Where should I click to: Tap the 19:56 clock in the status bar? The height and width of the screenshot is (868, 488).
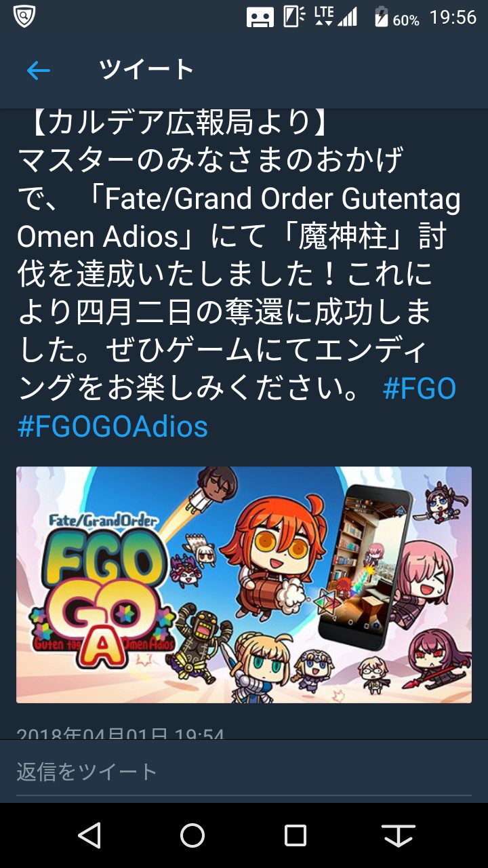(x=453, y=18)
